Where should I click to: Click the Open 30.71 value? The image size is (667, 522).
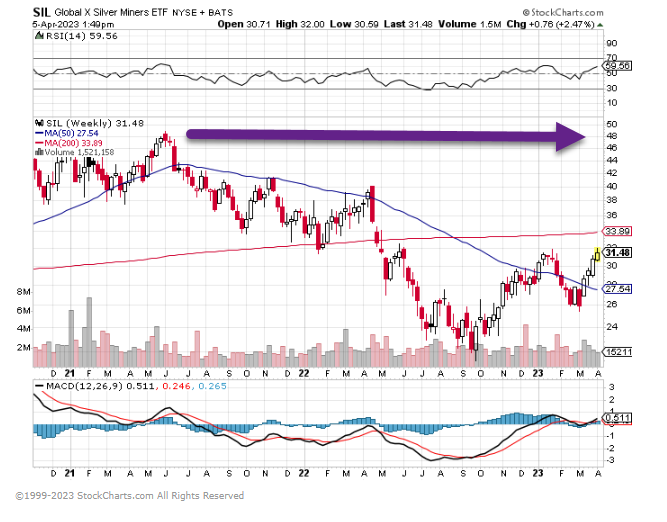click(x=244, y=24)
